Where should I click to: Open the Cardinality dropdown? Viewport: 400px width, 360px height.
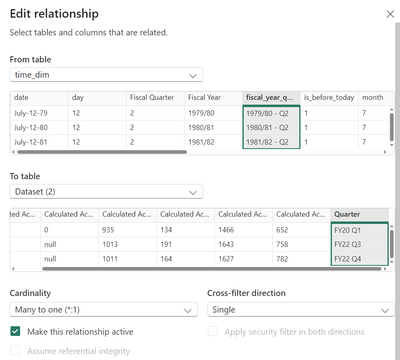tap(104, 310)
